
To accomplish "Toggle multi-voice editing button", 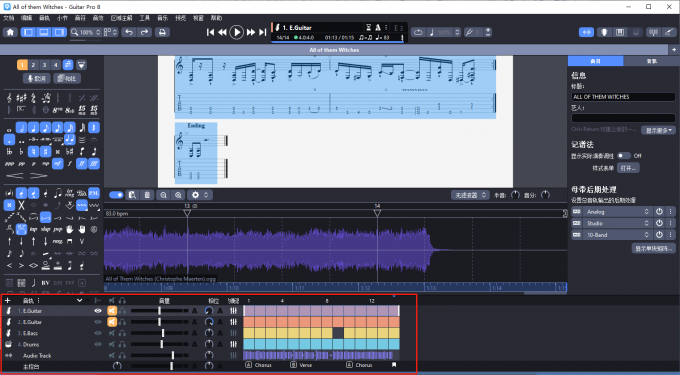I will (x=68, y=65).
